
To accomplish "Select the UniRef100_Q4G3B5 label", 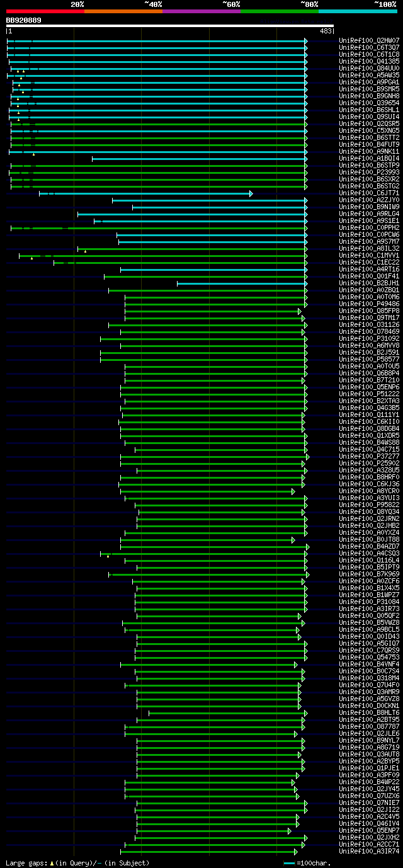I will pos(369,408).
